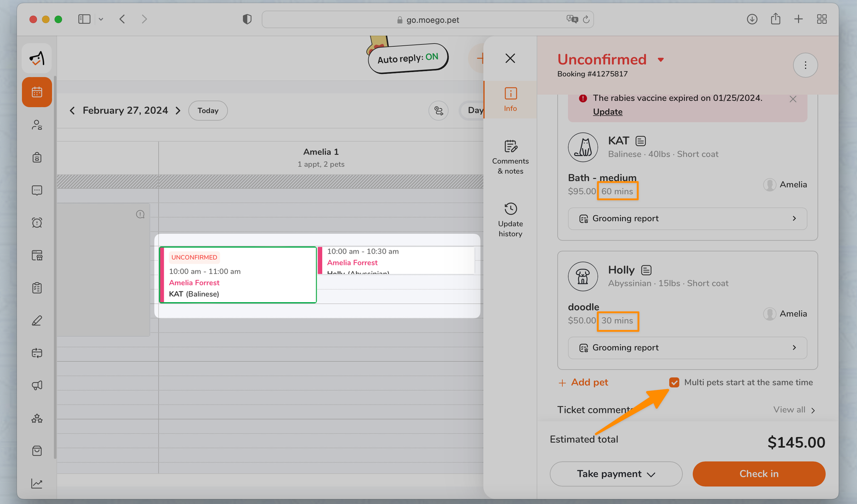Click the alarm reminder icon in sidebar
The width and height of the screenshot is (857, 504).
[x=37, y=223]
